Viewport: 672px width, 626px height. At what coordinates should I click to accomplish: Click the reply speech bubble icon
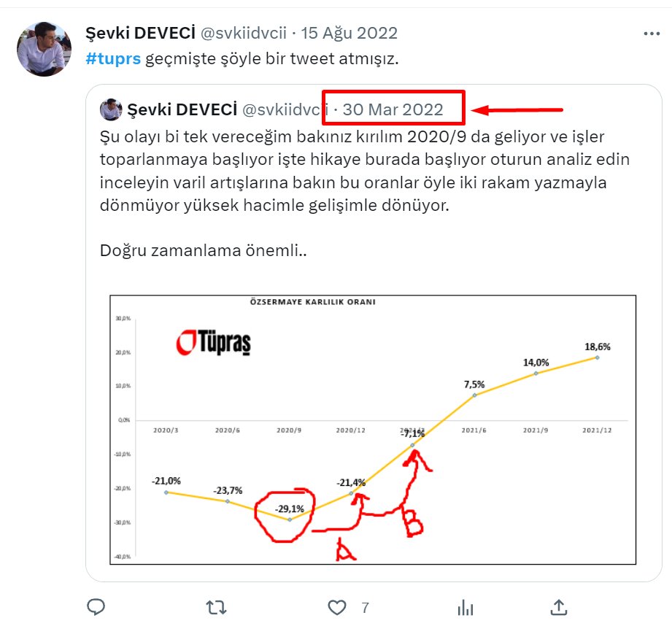(x=96, y=607)
